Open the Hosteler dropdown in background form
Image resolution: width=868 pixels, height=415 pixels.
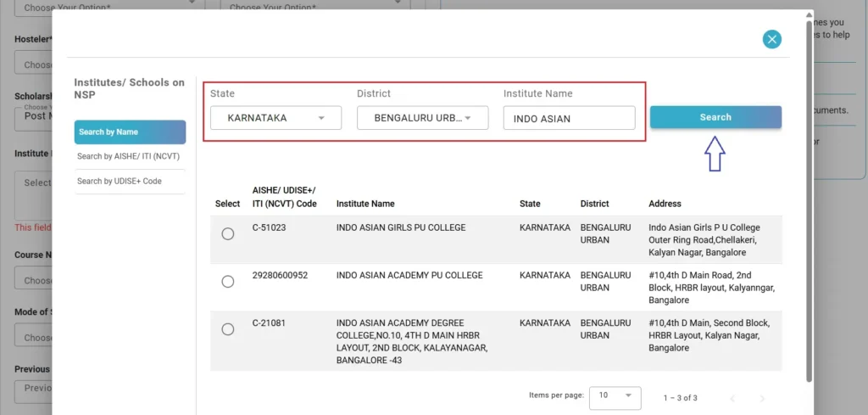pos(33,62)
